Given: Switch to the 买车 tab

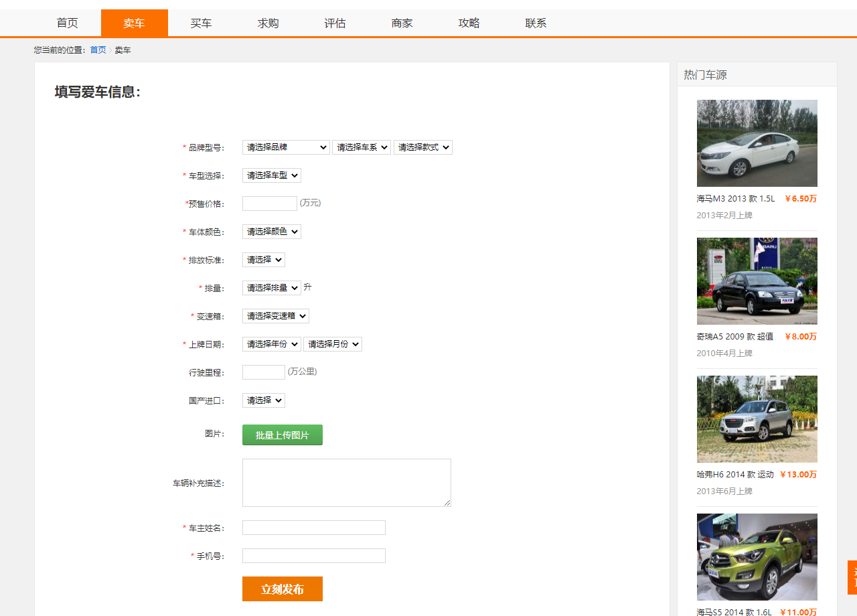Looking at the screenshot, I should (x=201, y=23).
